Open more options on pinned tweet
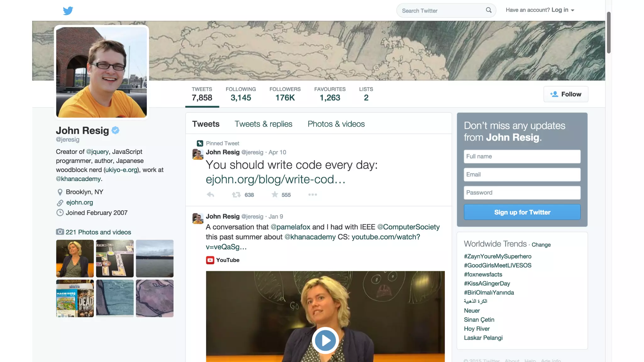Screen dimensions: 644x362 313,195
